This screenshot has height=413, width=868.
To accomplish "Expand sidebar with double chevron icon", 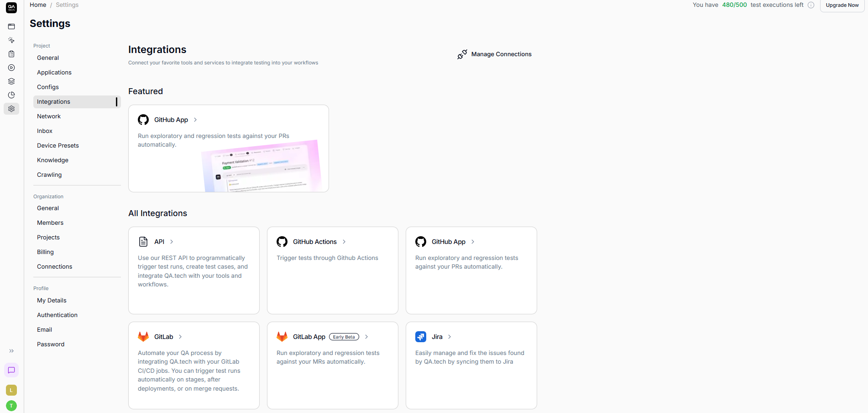I will point(11,351).
